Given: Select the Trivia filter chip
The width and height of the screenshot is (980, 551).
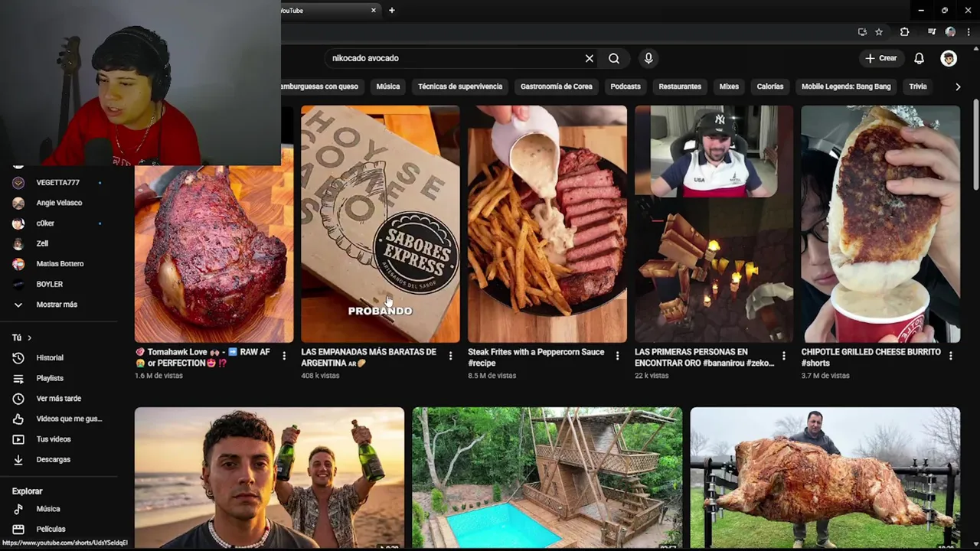Looking at the screenshot, I should 918,86.
